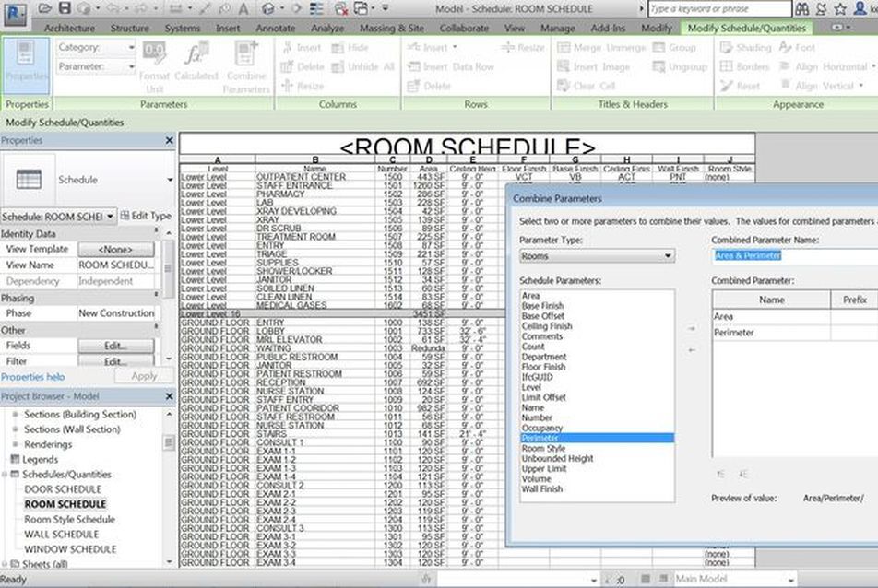Image resolution: width=878 pixels, height=588 pixels.
Task: Click Clear Cell in Titles & Headers
Action: (587, 86)
